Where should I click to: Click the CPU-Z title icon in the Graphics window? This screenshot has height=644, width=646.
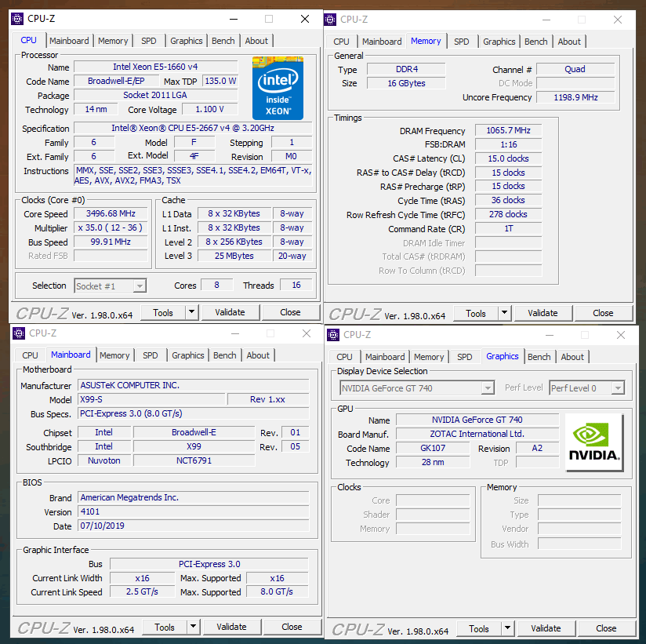coord(333,335)
